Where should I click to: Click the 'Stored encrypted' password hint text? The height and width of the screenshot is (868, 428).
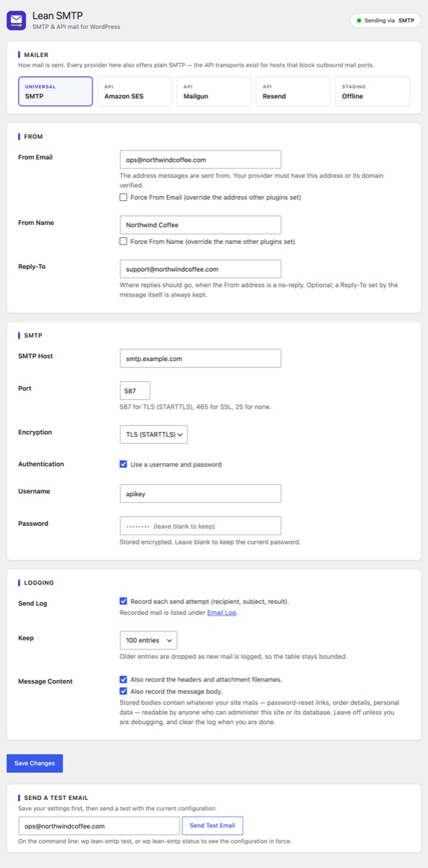coord(210,542)
